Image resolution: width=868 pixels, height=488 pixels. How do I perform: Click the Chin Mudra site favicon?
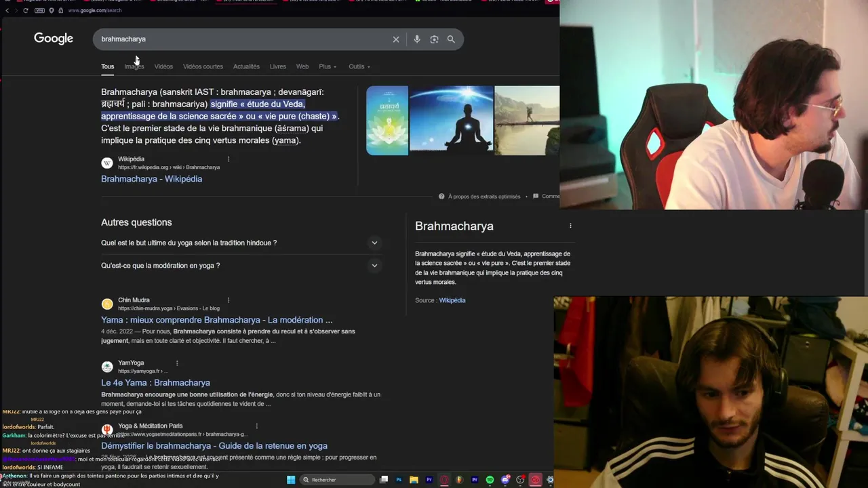click(107, 304)
